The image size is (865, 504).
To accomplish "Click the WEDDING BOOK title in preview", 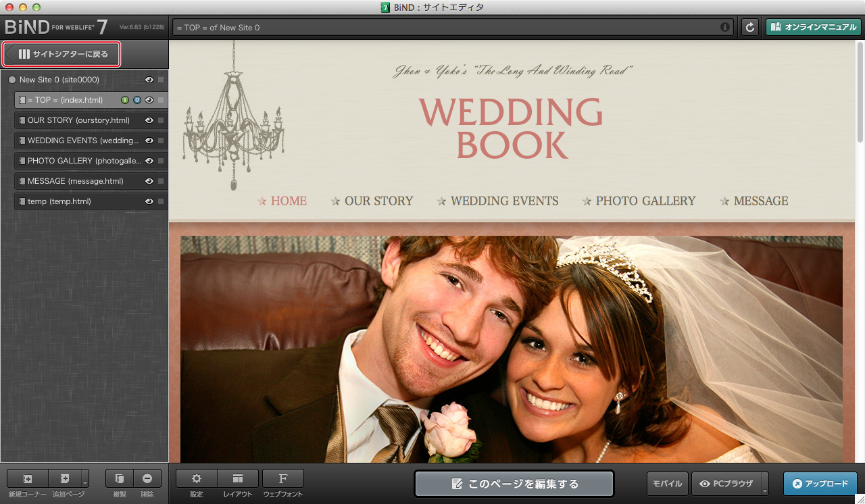I will (x=512, y=128).
